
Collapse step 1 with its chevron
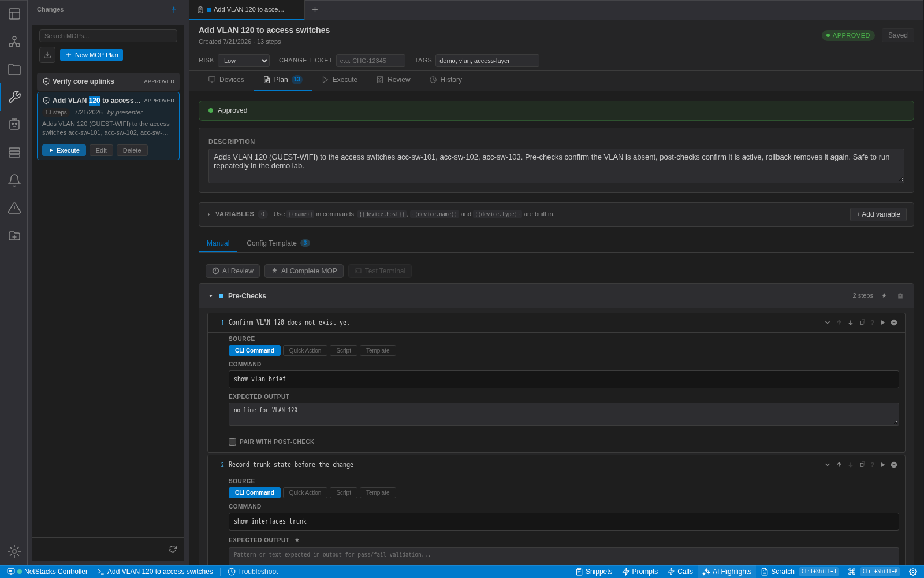point(828,323)
